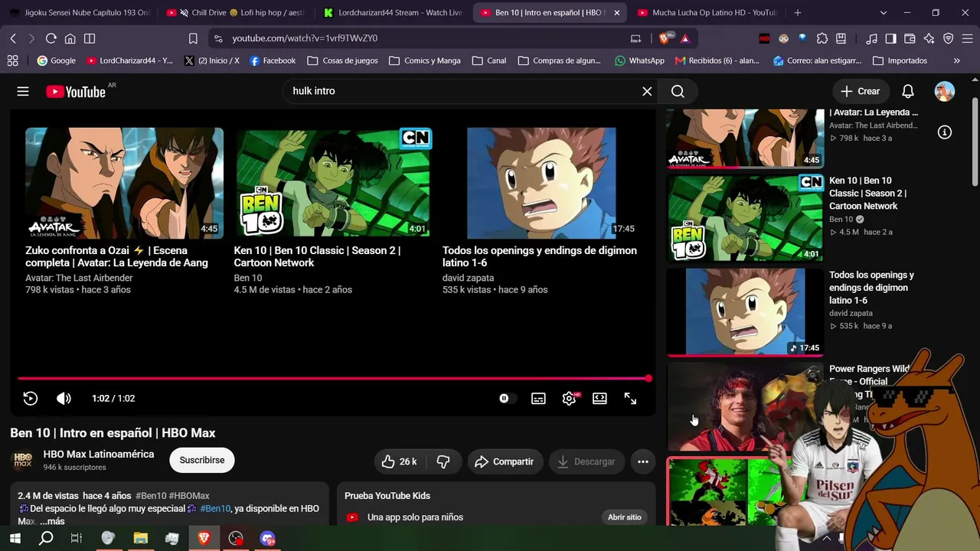Click the address bar URL
Viewport: 980px width, 551px height.
point(305,38)
